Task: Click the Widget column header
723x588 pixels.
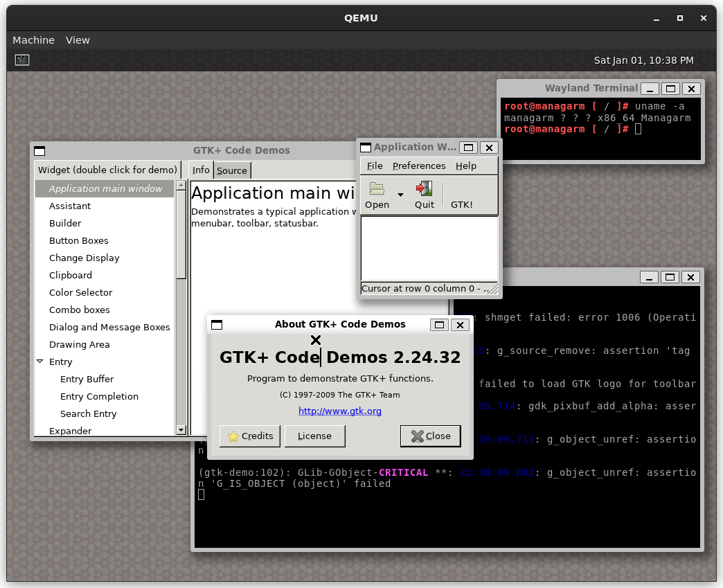Action: [x=107, y=170]
